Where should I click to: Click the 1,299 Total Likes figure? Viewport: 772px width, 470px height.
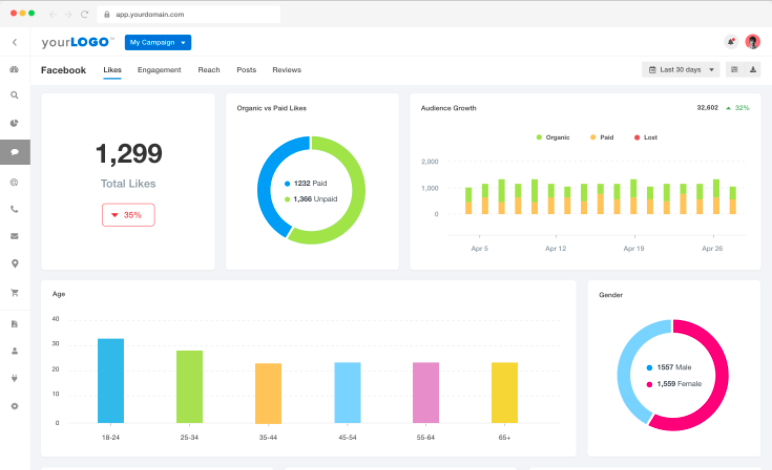(129, 153)
